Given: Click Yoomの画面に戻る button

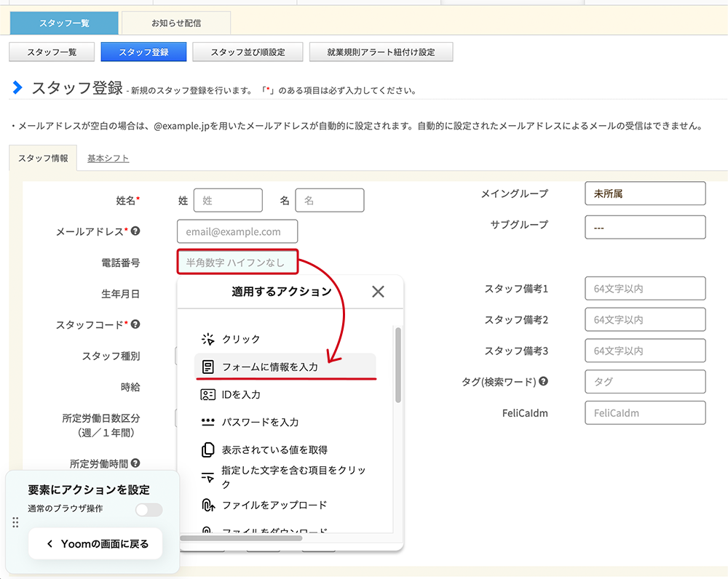Looking at the screenshot, I should pos(95,543).
